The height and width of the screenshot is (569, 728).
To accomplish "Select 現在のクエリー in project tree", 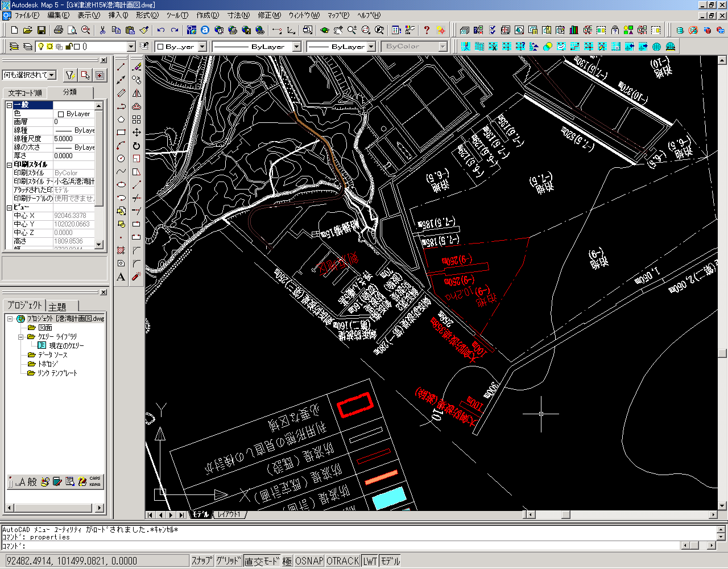I will (66, 346).
